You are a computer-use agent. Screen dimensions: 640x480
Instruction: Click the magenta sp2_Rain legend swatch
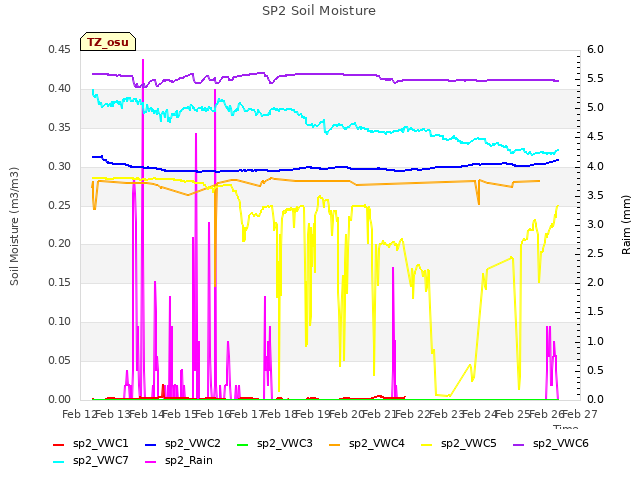151,462
